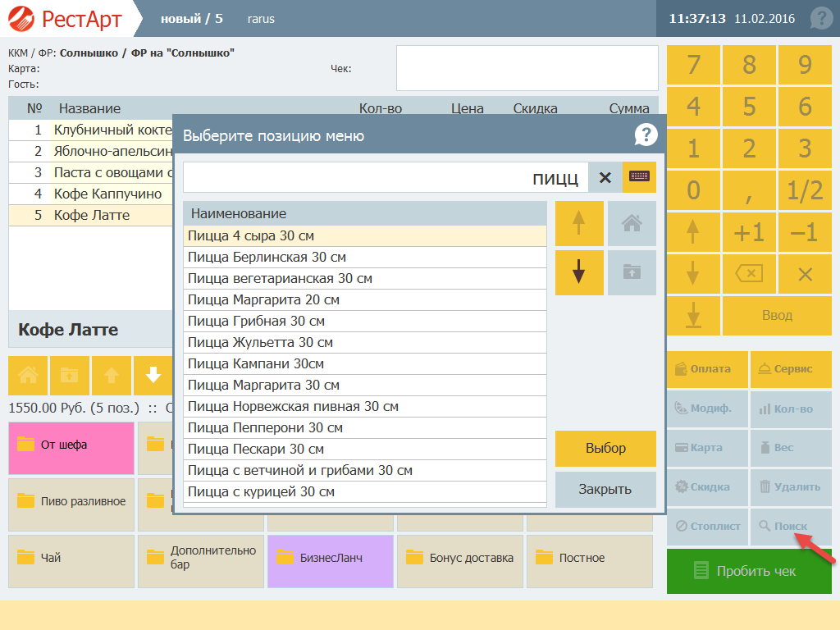
Task: Open the Сервис service menu
Action: coord(790,369)
